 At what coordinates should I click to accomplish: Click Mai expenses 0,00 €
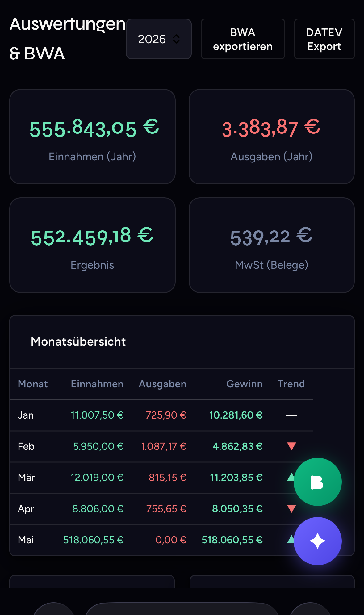click(x=171, y=540)
